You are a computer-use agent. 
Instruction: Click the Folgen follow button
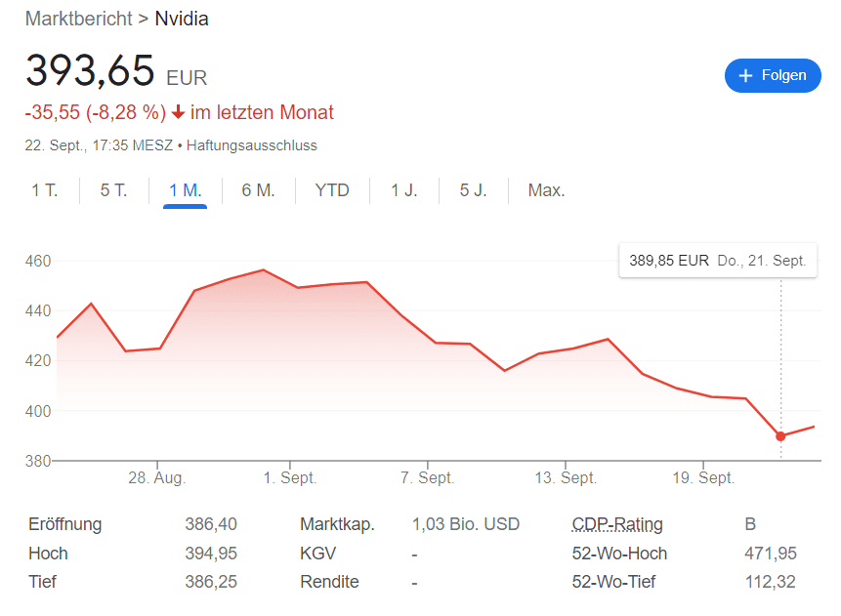773,75
